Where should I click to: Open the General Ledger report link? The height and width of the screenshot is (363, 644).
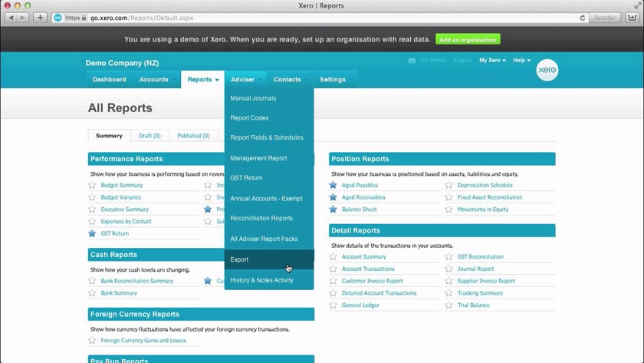pyautogui.click(x=360, y=305)
